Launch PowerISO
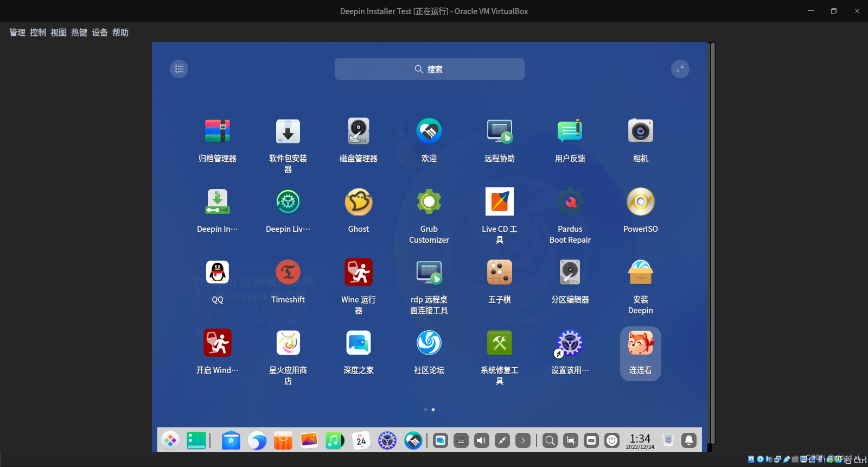This screenshot has height=467, width=868. [641, 201]
